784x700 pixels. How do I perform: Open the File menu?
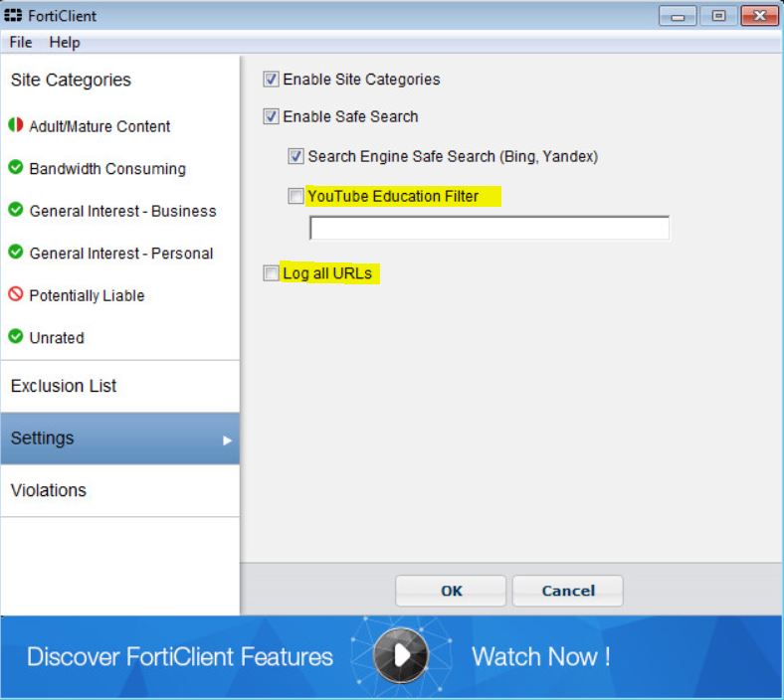point(21,42)
